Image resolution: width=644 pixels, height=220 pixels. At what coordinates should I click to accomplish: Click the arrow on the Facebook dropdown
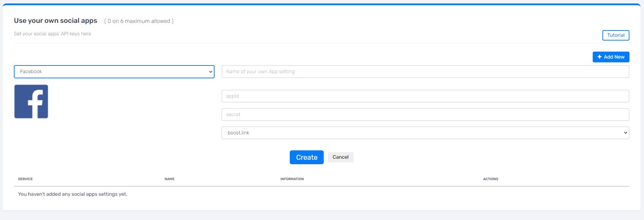click(210, 72)
